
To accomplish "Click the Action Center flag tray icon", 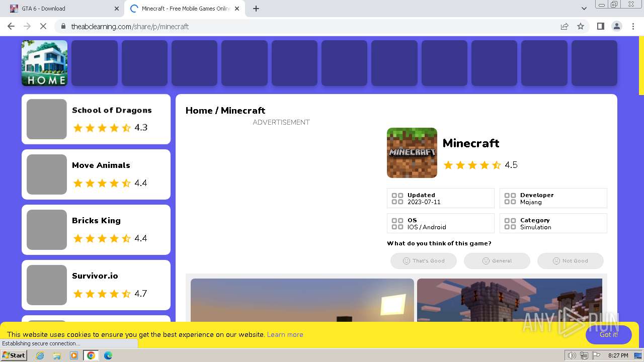I will [596, 355].
